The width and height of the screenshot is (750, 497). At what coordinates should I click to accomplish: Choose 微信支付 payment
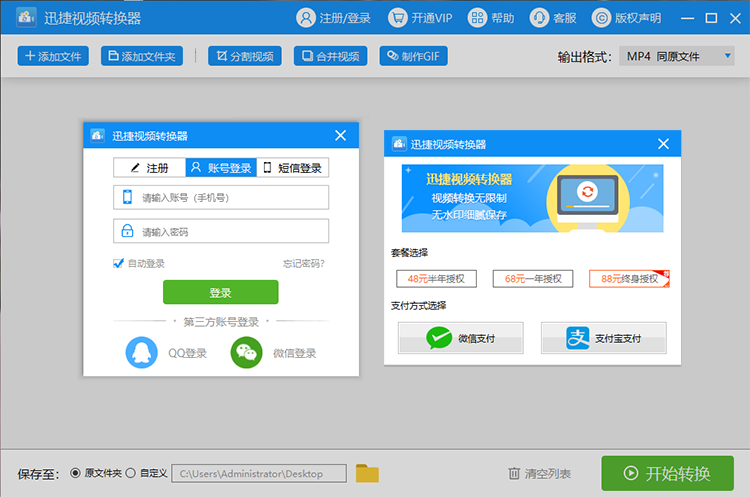(461, 338)
